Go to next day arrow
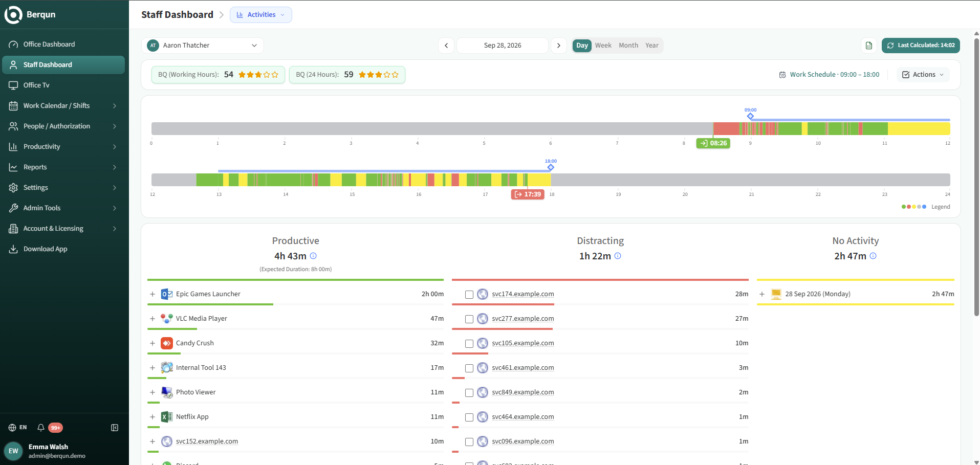The width and height of the screenshot is (980, 465). pyautogui.click(x=559, y=46)
